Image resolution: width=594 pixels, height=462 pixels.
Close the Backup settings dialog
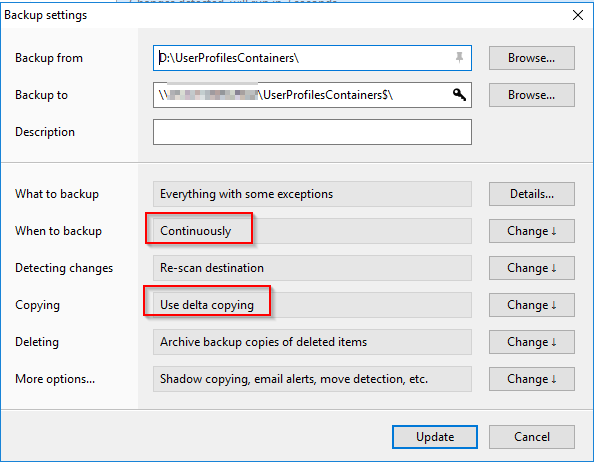point(578,15)
